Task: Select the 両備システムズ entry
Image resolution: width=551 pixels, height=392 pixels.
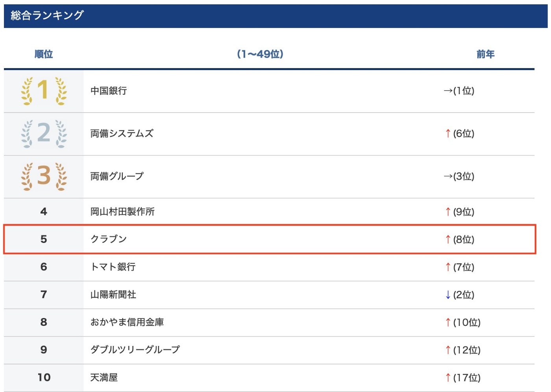Action: click(x=122, y=133)
